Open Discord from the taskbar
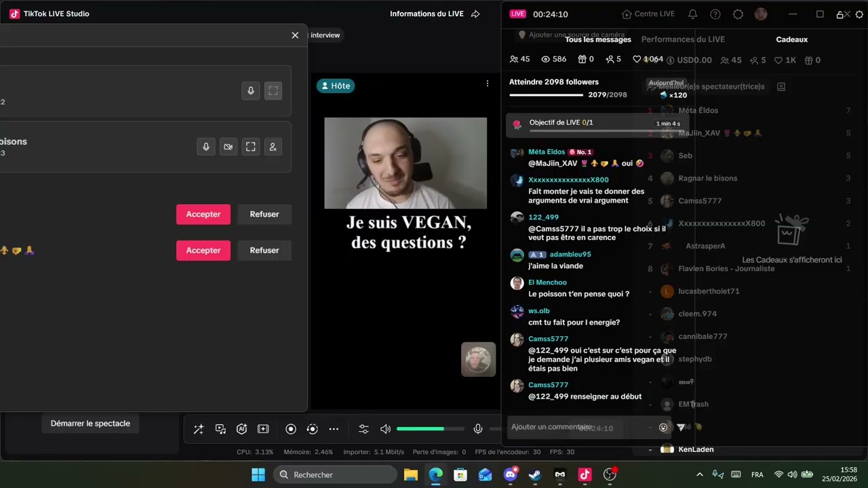Image resolution: width=868 pixels, height=488 pixels. (x=510, y=474)
